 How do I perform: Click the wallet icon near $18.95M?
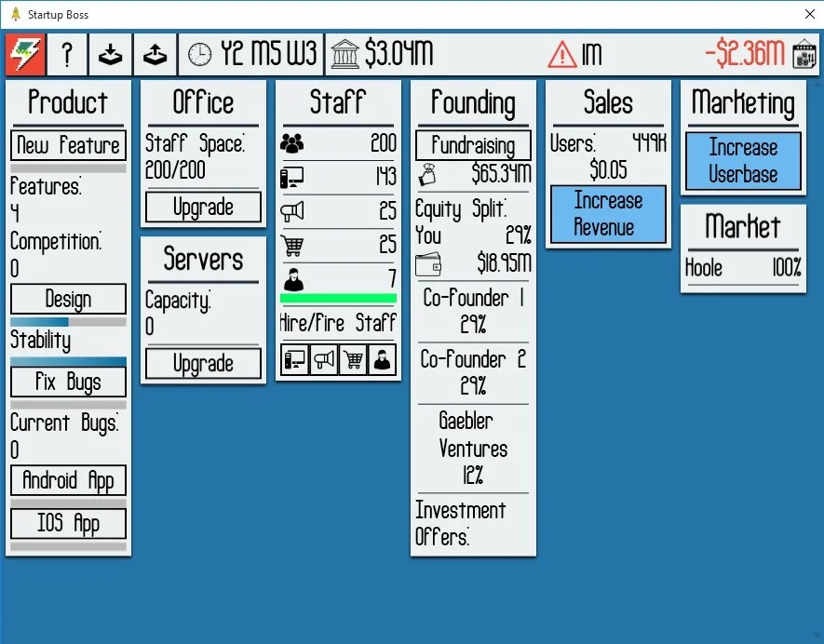(x=428, y=264)
